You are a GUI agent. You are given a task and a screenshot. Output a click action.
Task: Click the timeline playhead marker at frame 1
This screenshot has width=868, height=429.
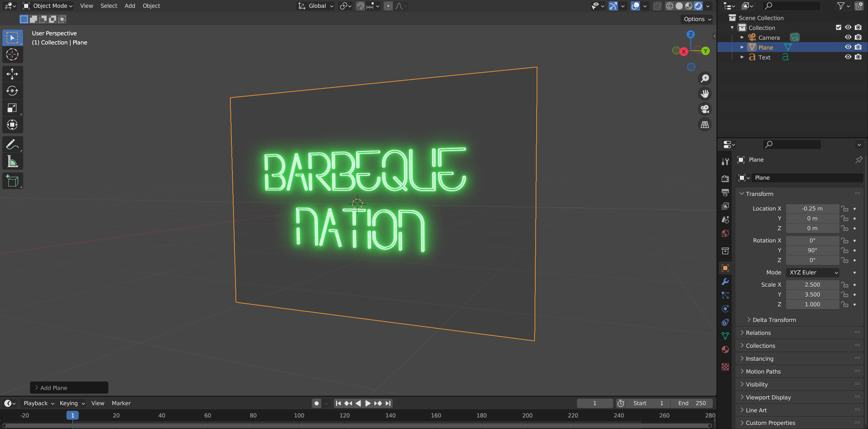tap(72, 415)
